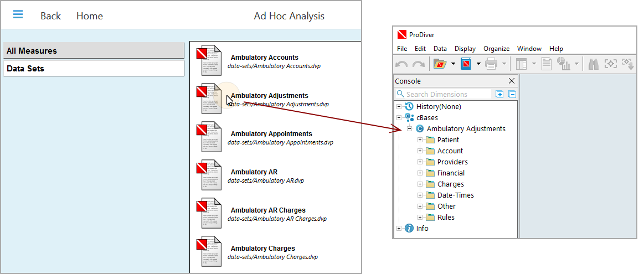
Task: Open the Ambulatory AR file icon
Action: (209, 175)
